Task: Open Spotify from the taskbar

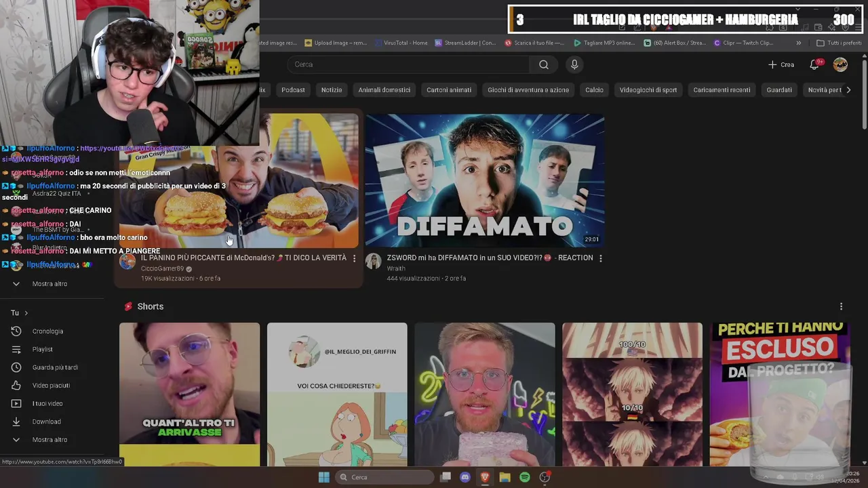Action: point(525,477)
